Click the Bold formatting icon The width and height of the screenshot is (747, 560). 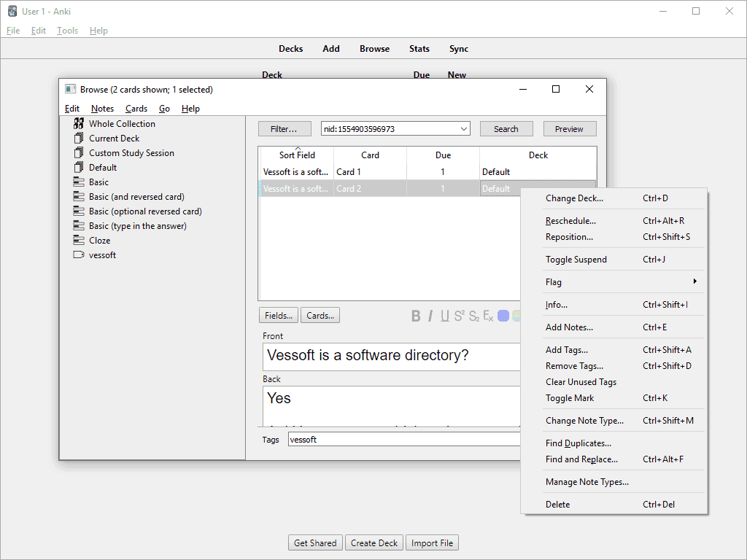pyautogui.click(x=416, y=316)
